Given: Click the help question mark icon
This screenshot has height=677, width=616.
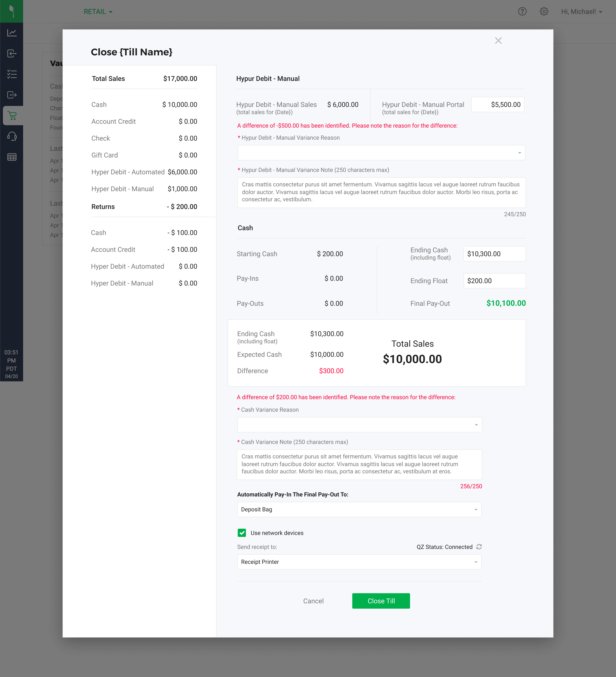Looking at the screenshot, I should 522,11.
